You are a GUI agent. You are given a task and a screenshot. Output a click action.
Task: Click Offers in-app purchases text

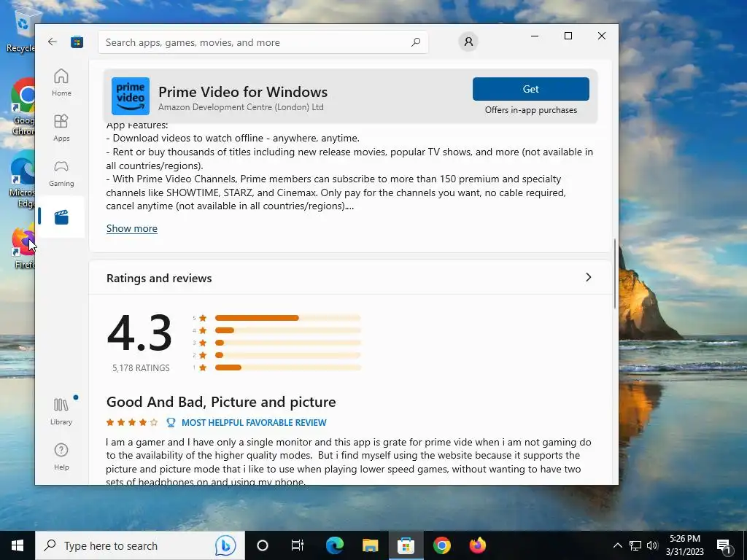[531, 110]
